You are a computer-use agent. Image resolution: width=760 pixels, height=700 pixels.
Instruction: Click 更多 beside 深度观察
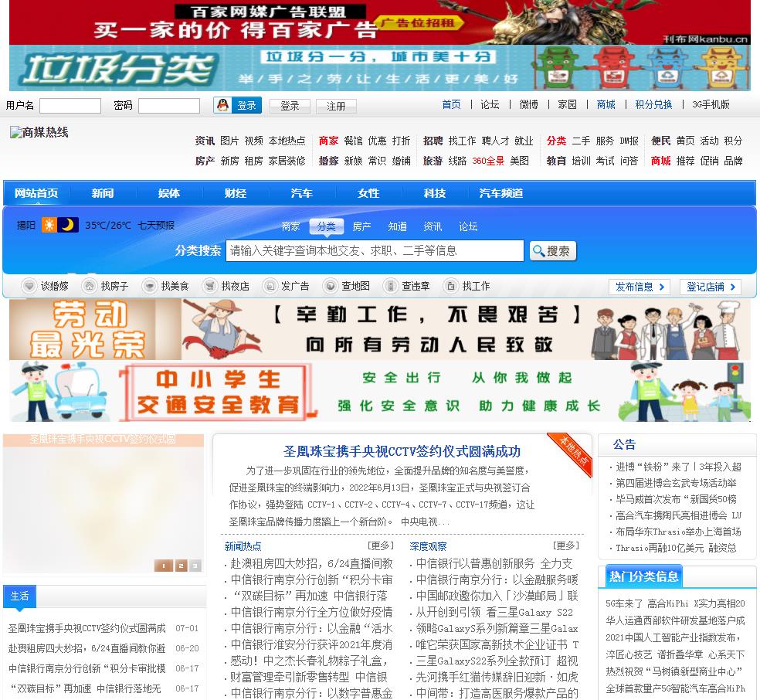(x=566, y=545)
